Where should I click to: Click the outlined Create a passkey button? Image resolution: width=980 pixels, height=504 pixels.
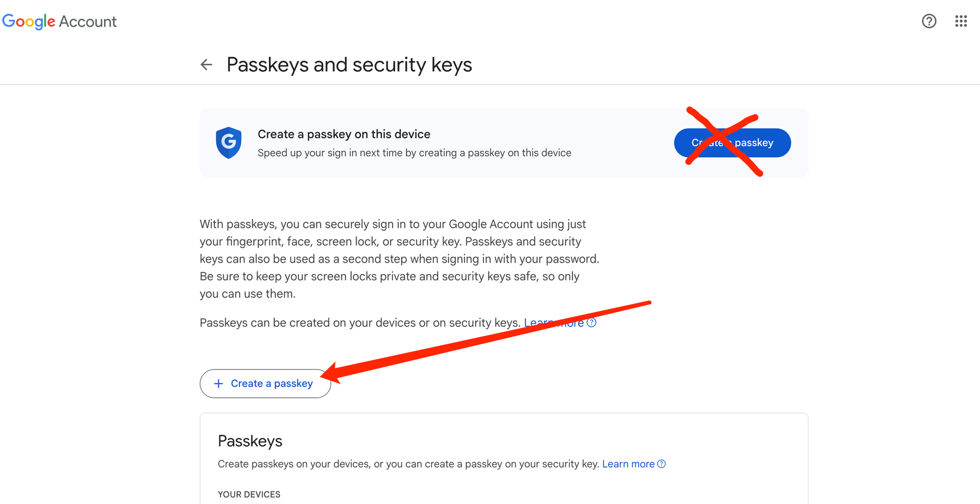point(265,383)
